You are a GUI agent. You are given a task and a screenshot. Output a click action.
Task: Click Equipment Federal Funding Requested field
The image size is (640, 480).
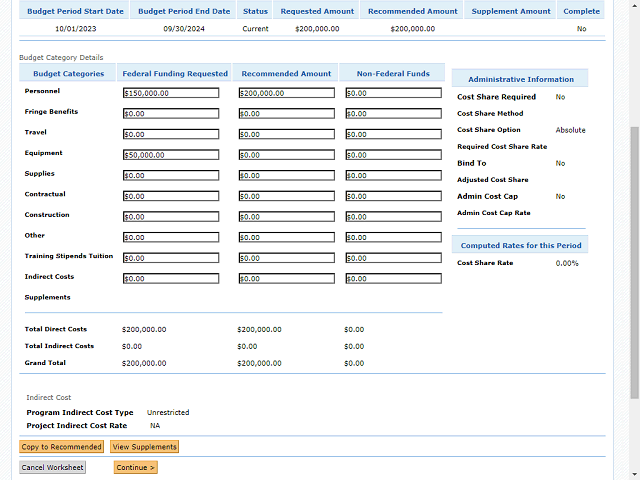tap(170, 155)
